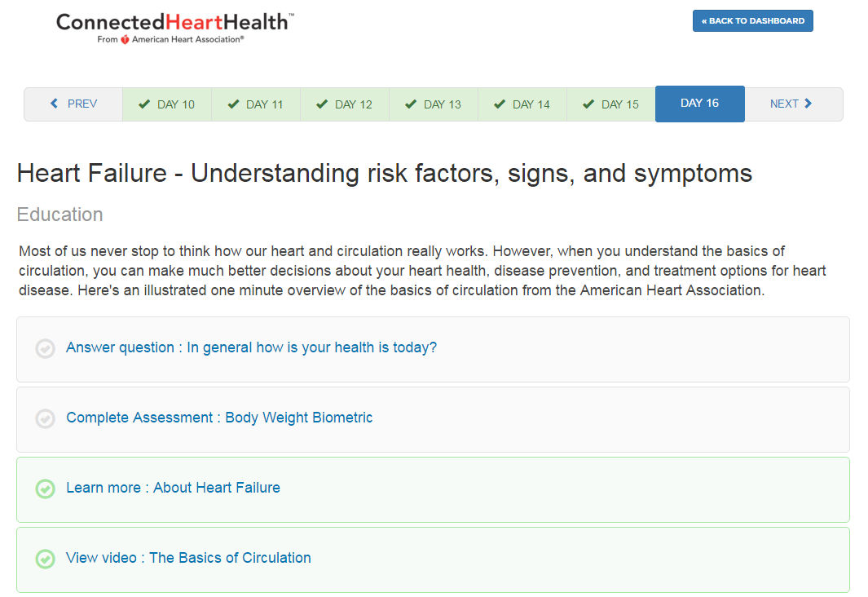Click the NEXT right chevron arrow
The image size is (868, 597).
tap(809, 104)
